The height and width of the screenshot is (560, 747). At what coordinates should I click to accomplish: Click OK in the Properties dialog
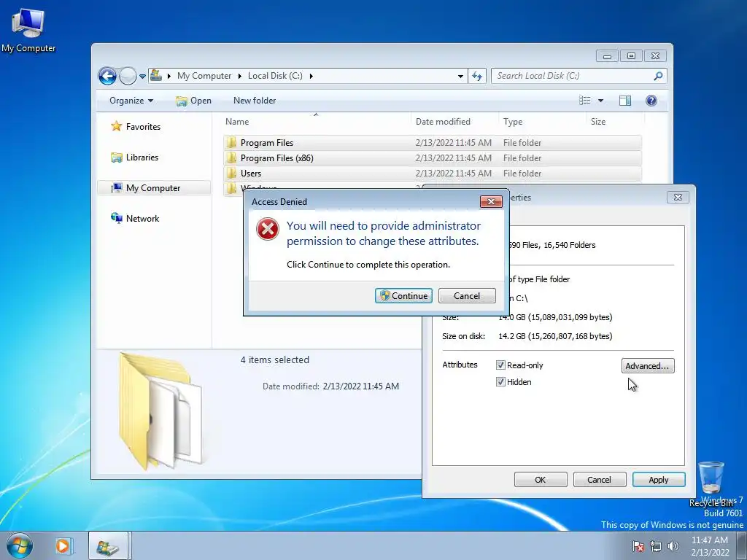click(541, 480)
